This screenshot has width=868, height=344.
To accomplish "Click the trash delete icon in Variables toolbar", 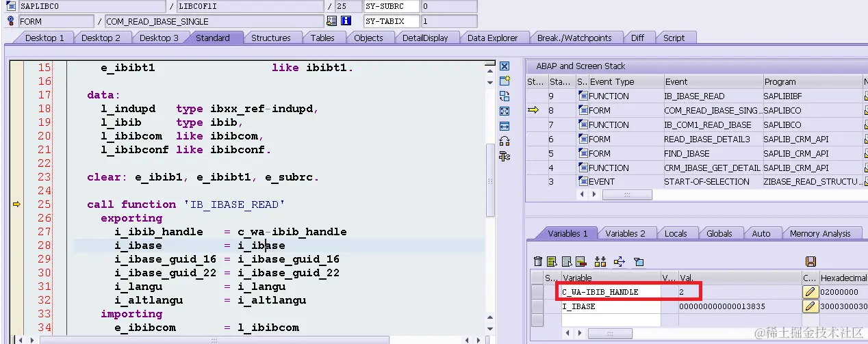I will 538,261.
